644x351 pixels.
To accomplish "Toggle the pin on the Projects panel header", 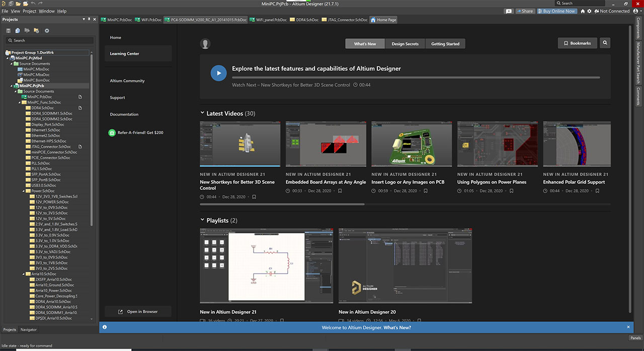I will 89,19.
